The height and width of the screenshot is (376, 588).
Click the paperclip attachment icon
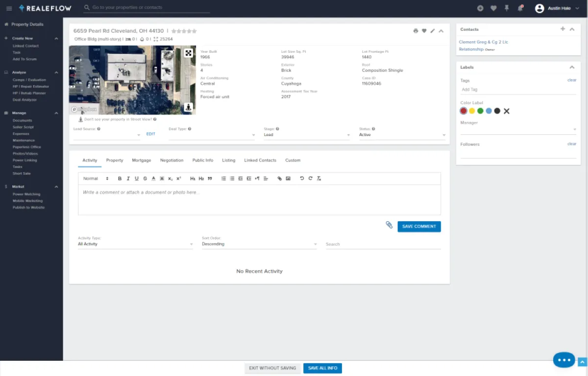click(389, 225)
